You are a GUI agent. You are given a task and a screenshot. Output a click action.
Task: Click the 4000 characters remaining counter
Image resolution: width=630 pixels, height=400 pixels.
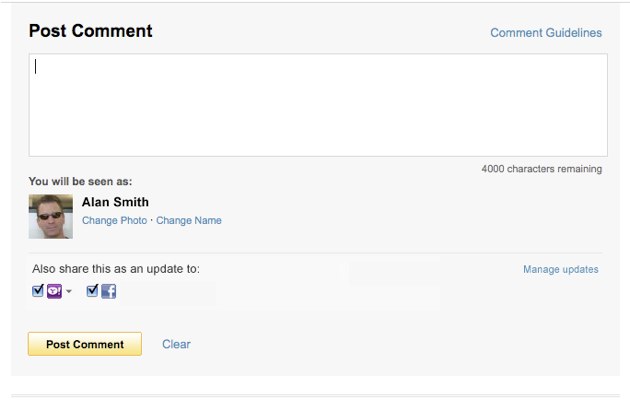click(541, 169)
